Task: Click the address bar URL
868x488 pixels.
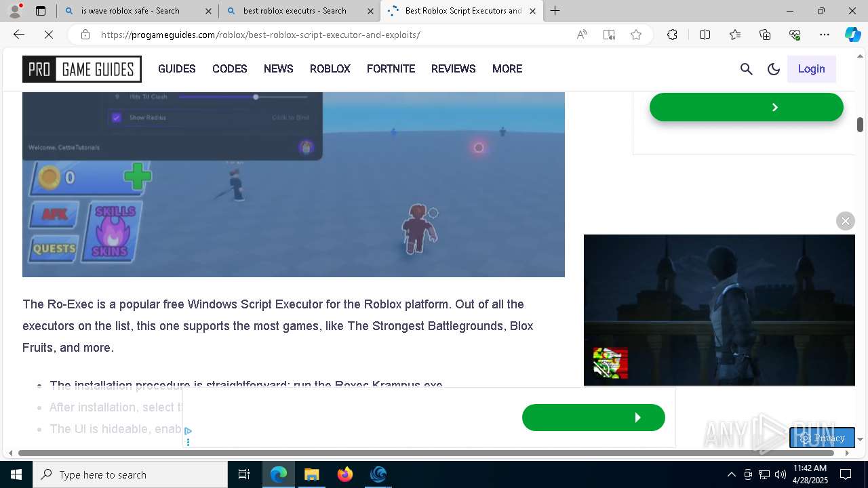Action: [x=260, y=35]
